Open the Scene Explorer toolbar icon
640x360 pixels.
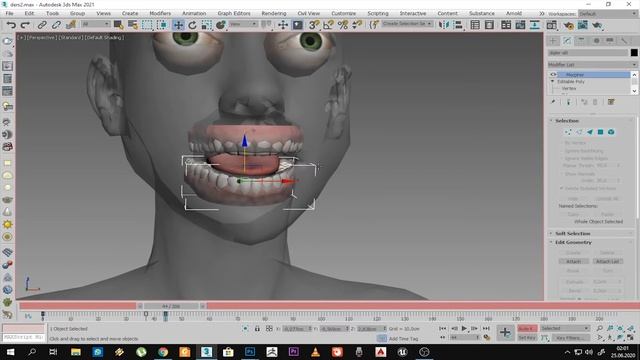click(x=475, y=25)
